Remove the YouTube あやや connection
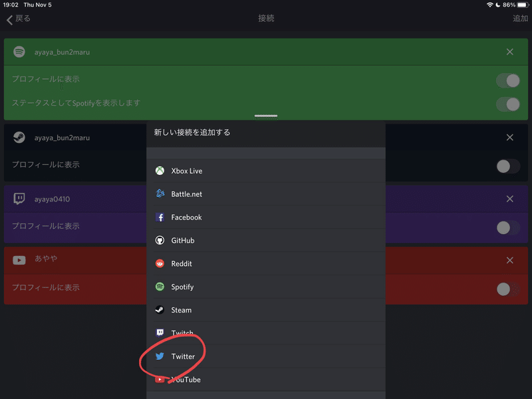 tap(509, 260)
